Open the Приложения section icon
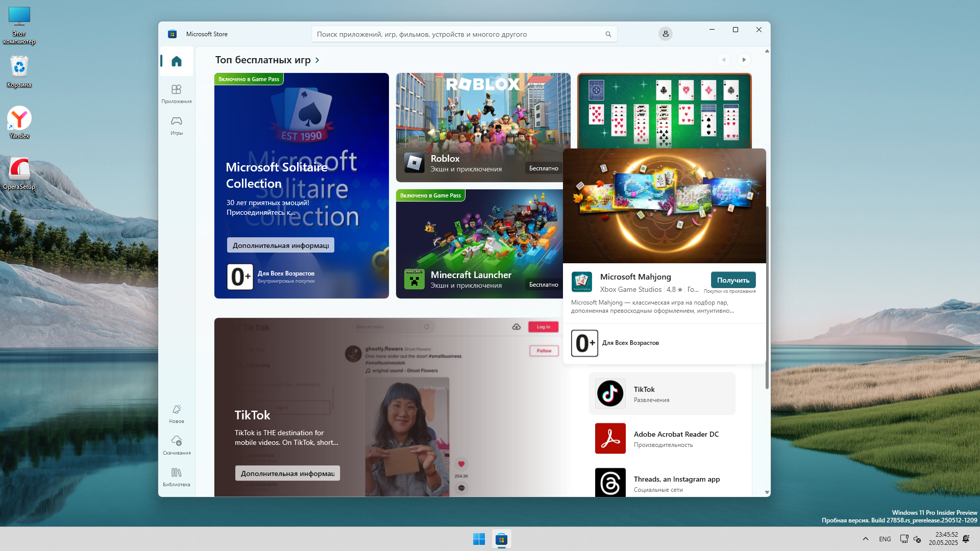The image size is (980, 551). 176,90
